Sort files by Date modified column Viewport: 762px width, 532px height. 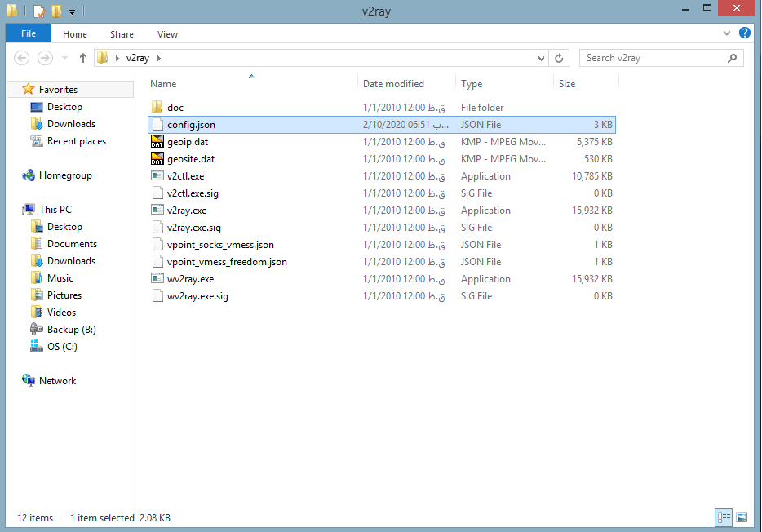393,84
